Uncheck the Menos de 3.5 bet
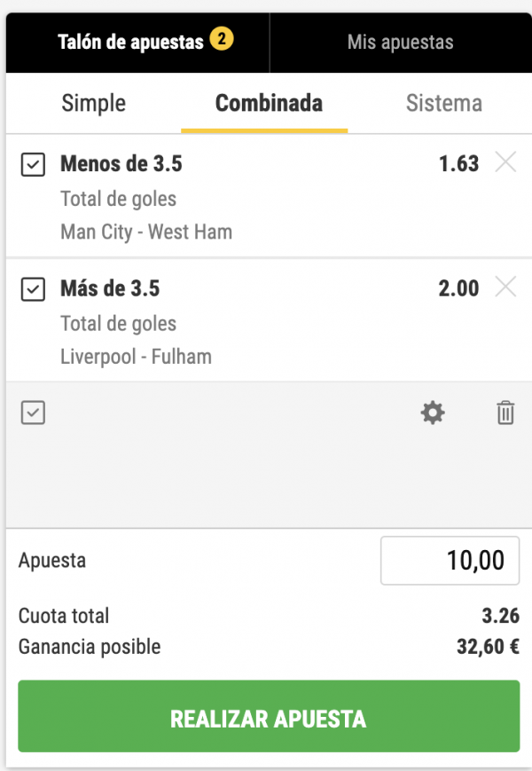 (x=33, y=164)
